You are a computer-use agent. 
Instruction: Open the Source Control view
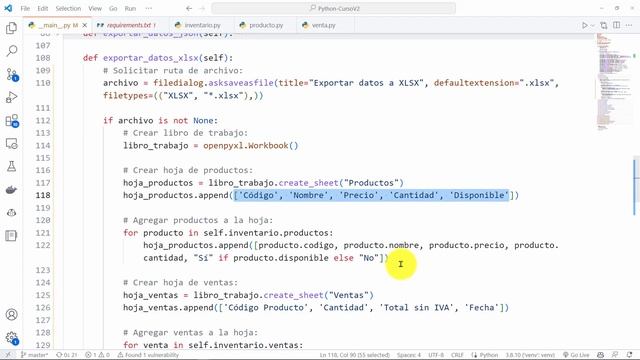pos(11,74)
